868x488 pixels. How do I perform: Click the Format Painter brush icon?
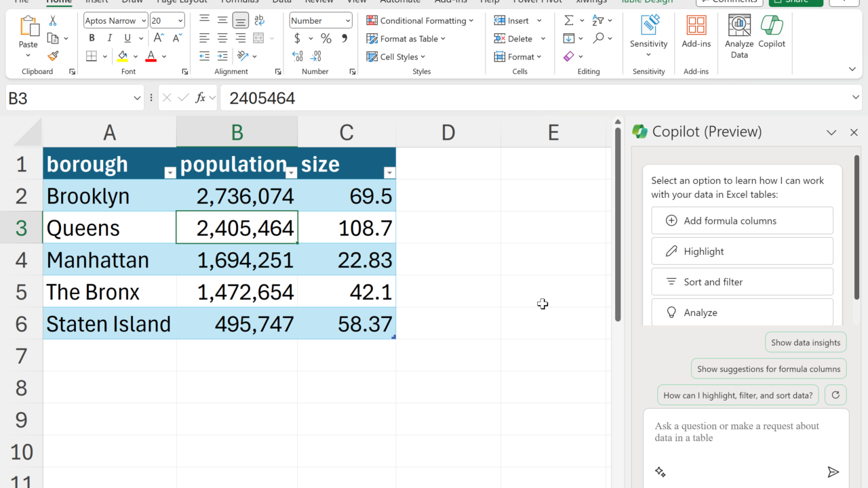(53, 56)
